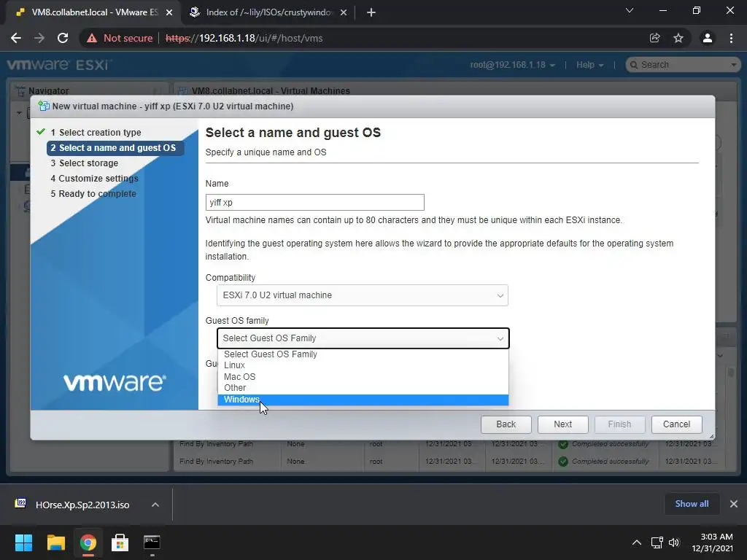Open Chrome three-dot menu
The image size is (747, 560).
tap(731, 38)
